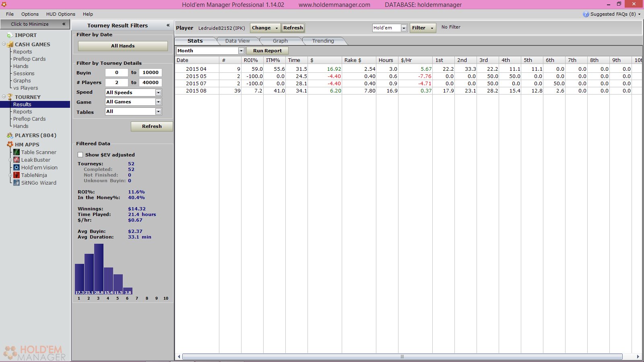Open the Hold'em game type dropdown

click(404, 28)
